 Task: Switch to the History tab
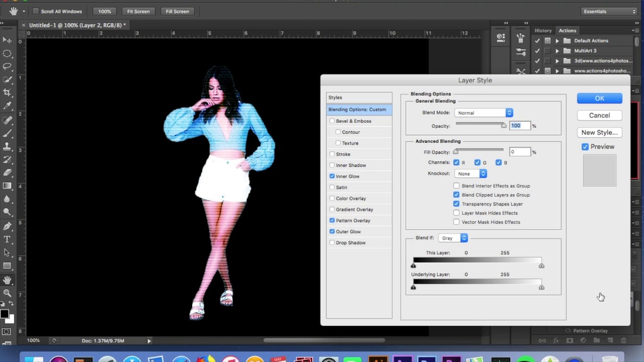(x=543, y=31)
